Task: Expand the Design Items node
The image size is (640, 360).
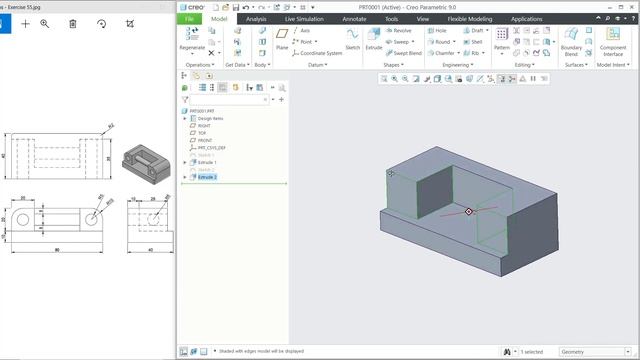Action: pyautogui.click(x=184, y=118)
